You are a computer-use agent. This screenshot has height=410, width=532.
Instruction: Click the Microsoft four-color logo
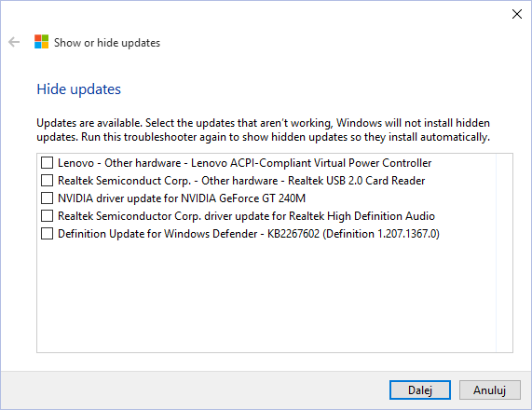tap(41, 42)
